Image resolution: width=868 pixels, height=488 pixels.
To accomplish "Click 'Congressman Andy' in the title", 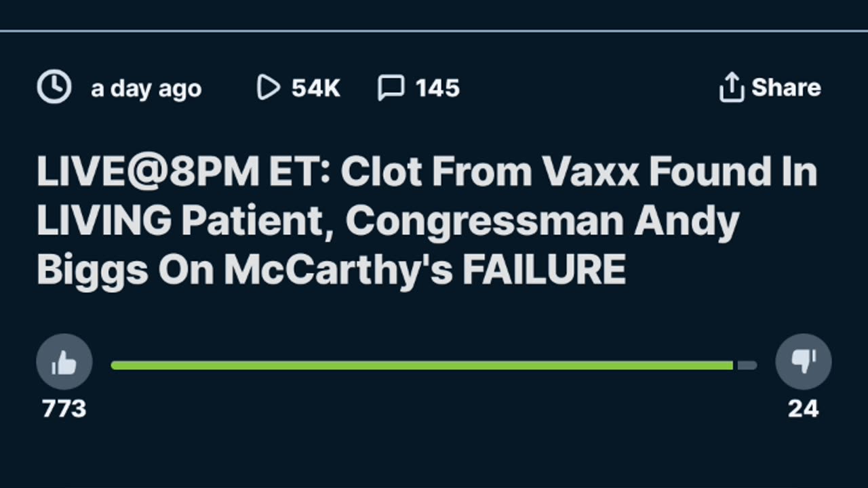I will point(546,222).
